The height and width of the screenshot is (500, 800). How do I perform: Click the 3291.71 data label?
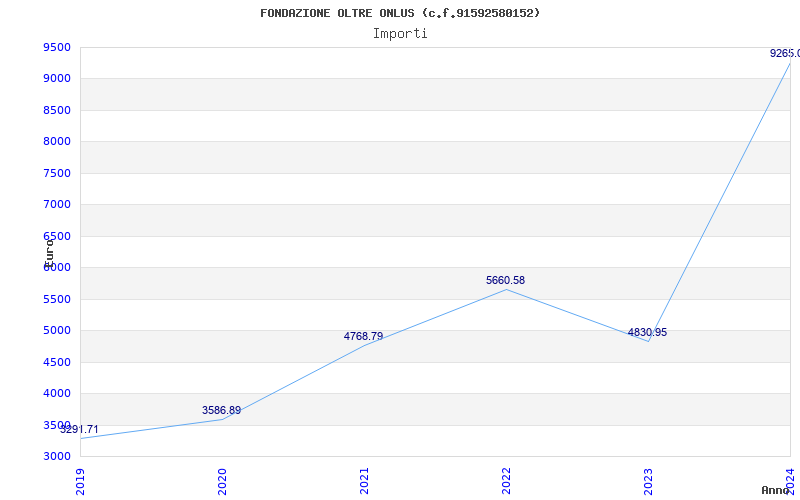[x=79, y=429]
